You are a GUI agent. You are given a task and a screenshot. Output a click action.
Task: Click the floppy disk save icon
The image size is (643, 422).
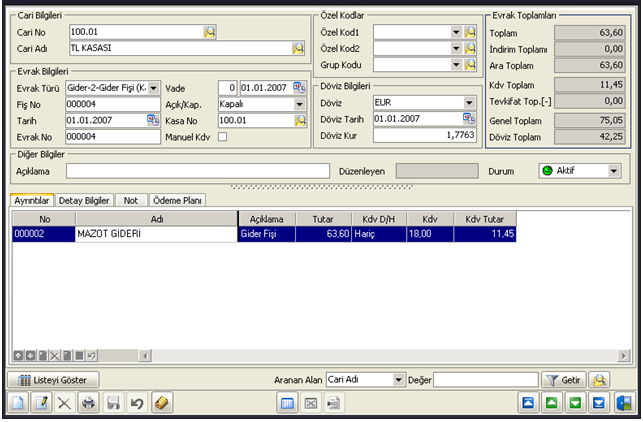113,403
